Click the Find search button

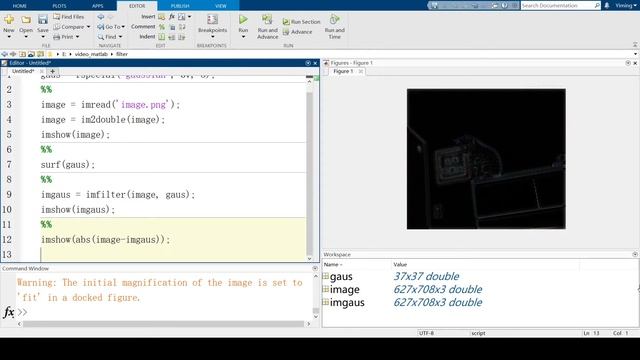click(107, 37)
